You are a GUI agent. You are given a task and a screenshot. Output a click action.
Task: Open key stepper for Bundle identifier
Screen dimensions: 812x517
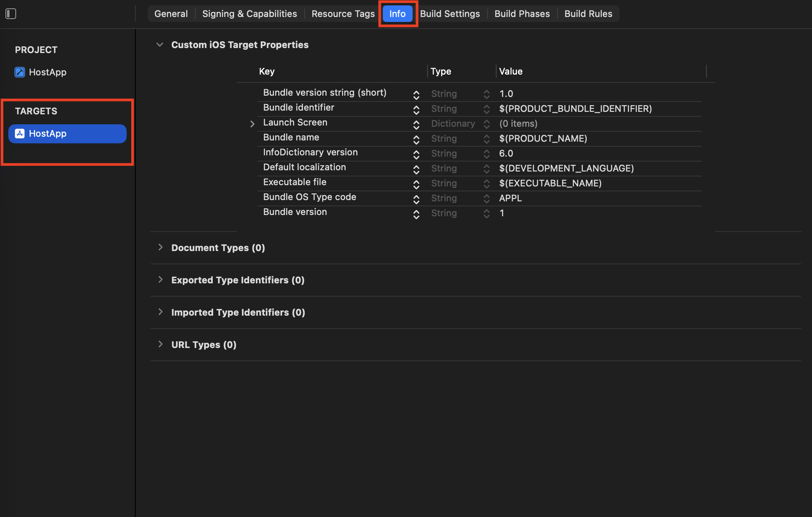tap(416, 110)
